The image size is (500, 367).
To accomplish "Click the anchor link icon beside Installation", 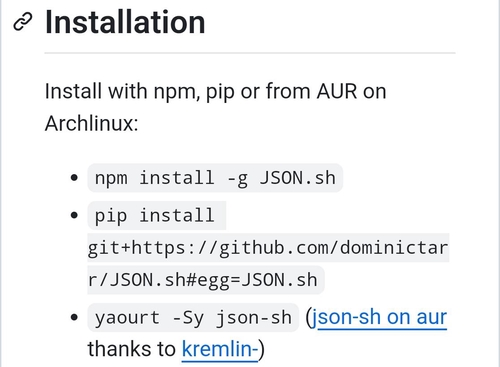I will (23, 22).
